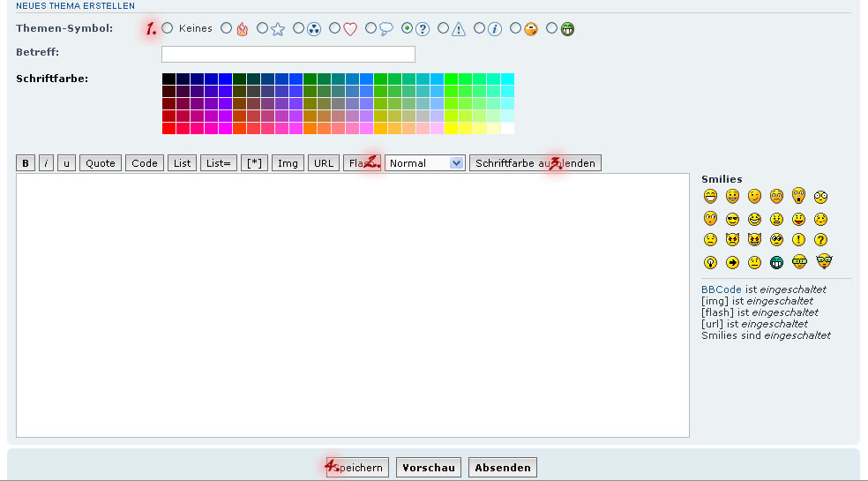The image size is (868, 481).
Task: Insert the sunglasses cool smiley
Action: click(x=732, y=219)
